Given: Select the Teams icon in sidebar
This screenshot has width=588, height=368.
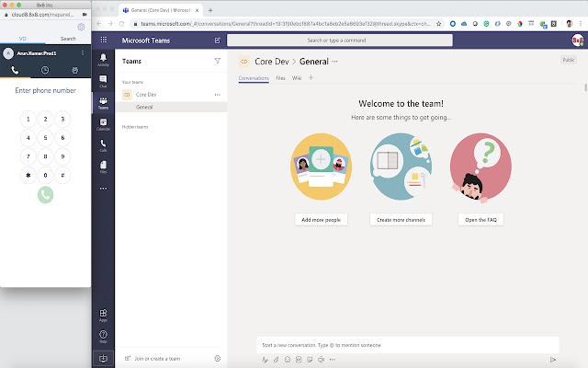Looking at the screenshot, I should point(103,102).
